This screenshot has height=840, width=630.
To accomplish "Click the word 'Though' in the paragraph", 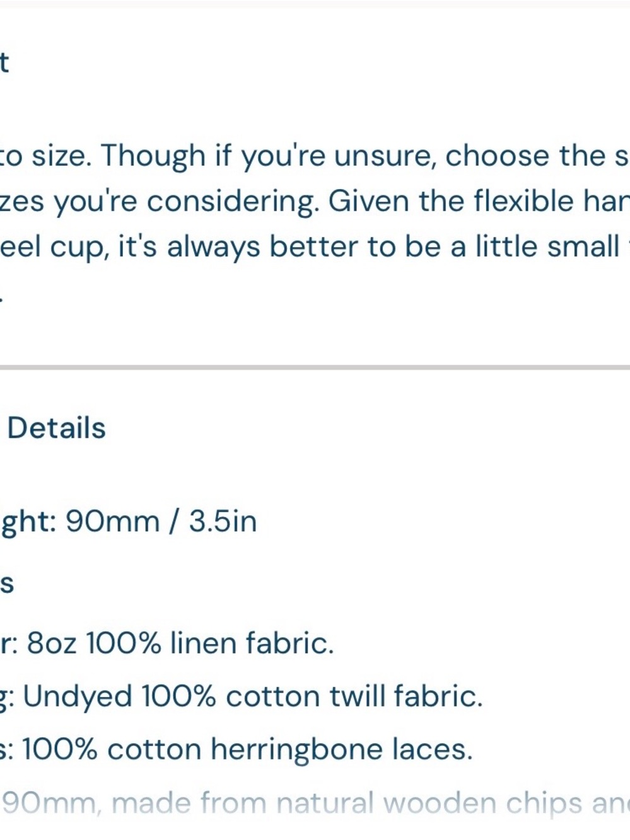I will pos(153,156).
